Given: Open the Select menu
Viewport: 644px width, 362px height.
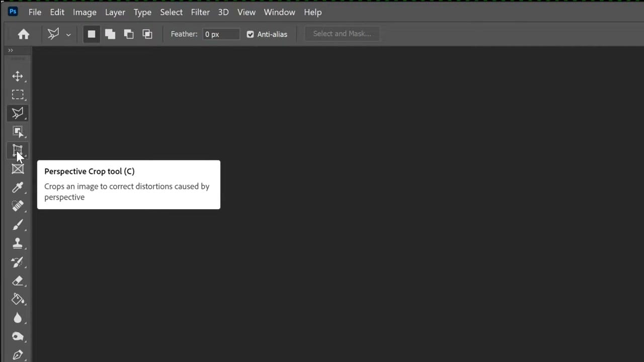Looking at the screenshot, I should tap(171, 12).
